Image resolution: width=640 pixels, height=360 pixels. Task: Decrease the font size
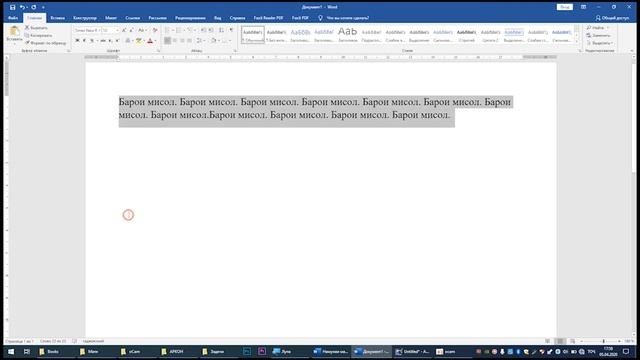131,30
